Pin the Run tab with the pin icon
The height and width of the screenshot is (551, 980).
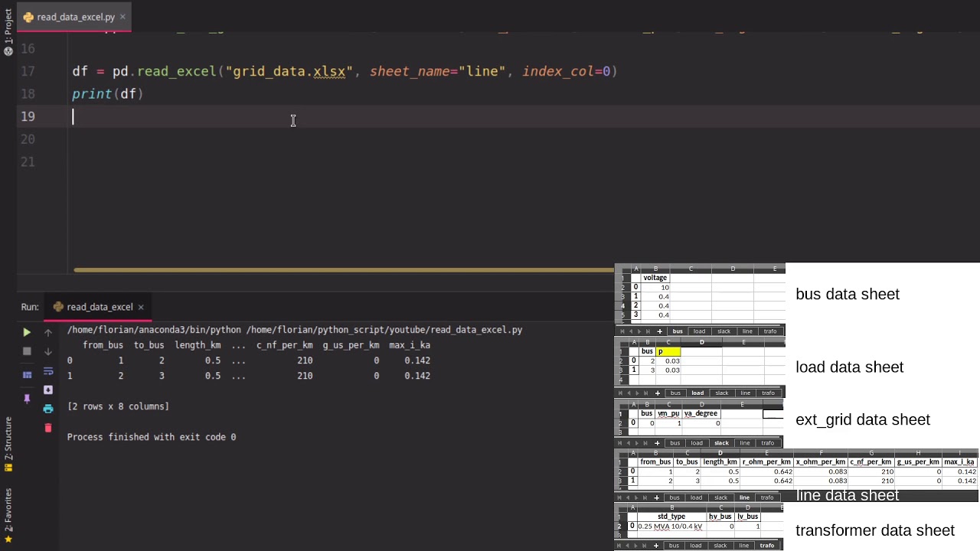tap(27, 398)
